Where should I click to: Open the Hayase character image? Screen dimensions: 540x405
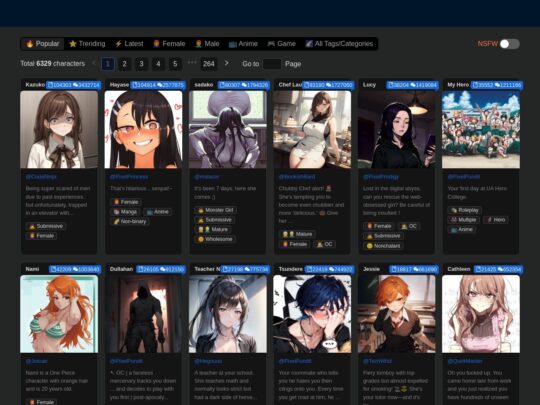[143, 129]
